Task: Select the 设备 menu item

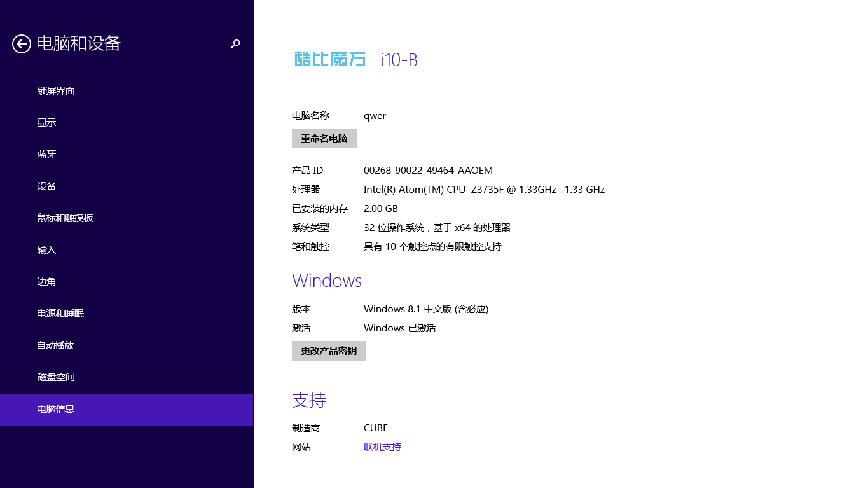Action: [x=46, y=186]
